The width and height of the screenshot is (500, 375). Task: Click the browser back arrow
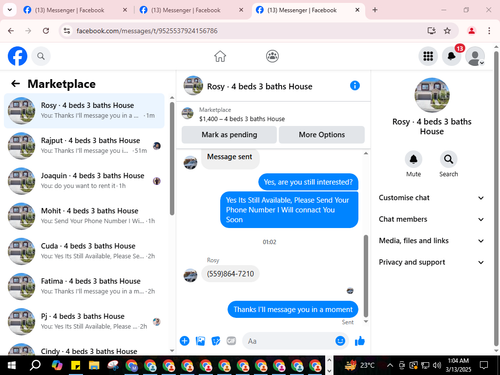coord(11,31)
